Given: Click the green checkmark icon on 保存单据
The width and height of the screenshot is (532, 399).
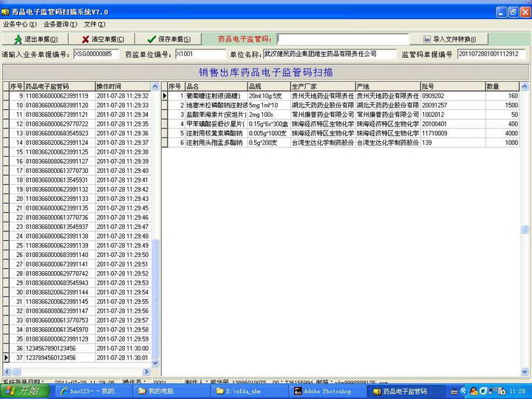Looking at the screenshot, I should tap(151, 39).
